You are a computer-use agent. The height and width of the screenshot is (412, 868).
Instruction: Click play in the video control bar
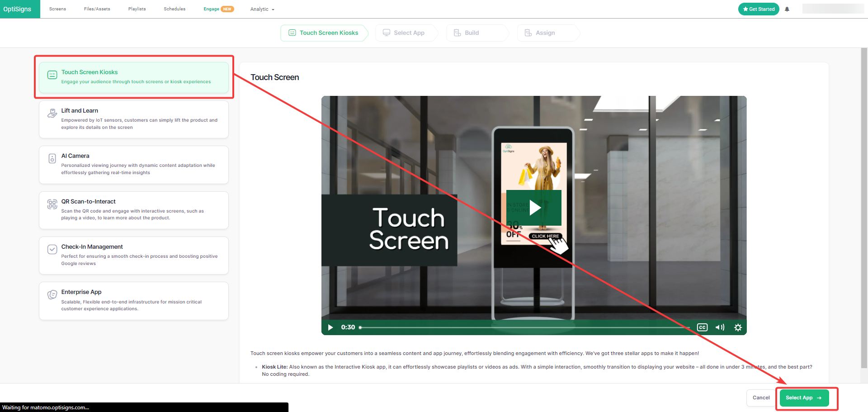(330, 327)
